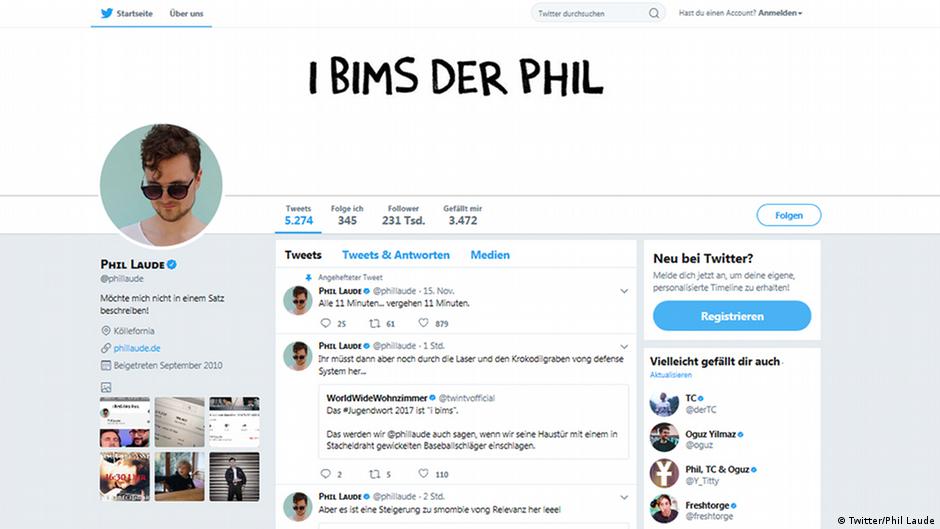Expand the pinned tweet options chevron

[624, 291]
